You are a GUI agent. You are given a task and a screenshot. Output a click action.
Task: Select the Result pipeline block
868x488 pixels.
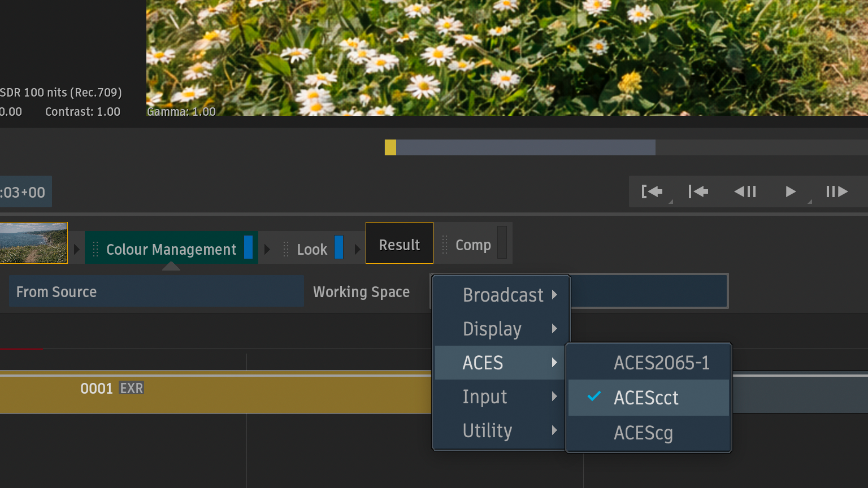point(400,244)
